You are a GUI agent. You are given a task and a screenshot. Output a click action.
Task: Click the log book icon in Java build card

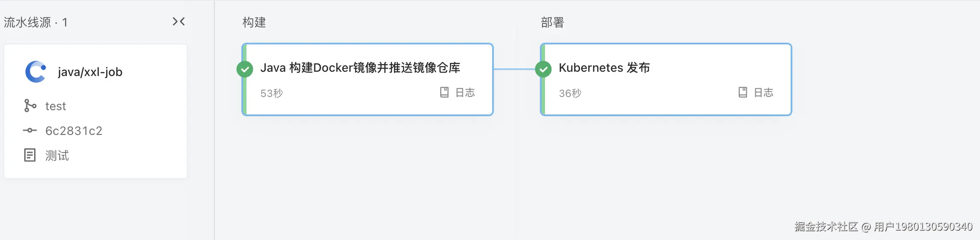(x=444, y=92)
